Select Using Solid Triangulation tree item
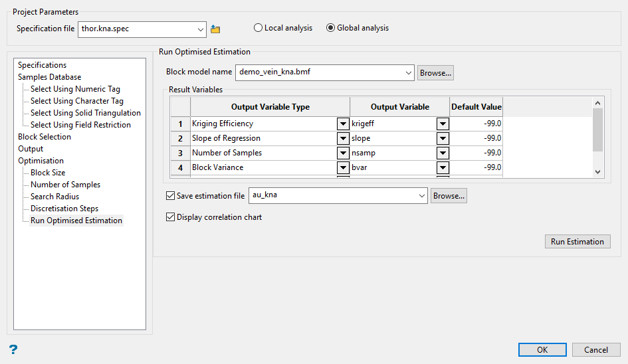This screenshot has height=364, width=628. coord(85,113)
